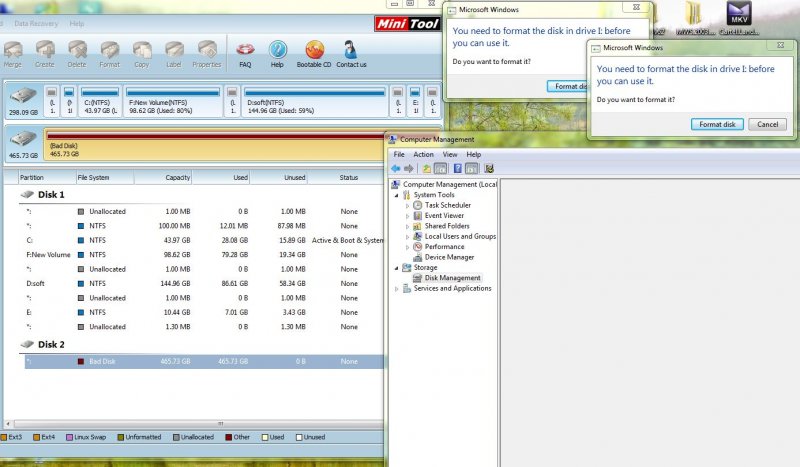Choose the Delete partition tool
Screen dimensions: 800x467
click(x=77, y=54)
